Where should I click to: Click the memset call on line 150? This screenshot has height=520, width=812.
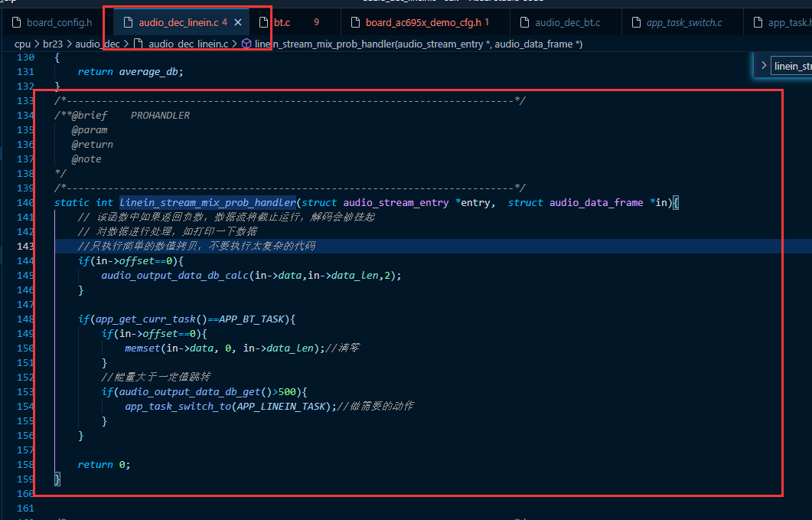(142, 348)
